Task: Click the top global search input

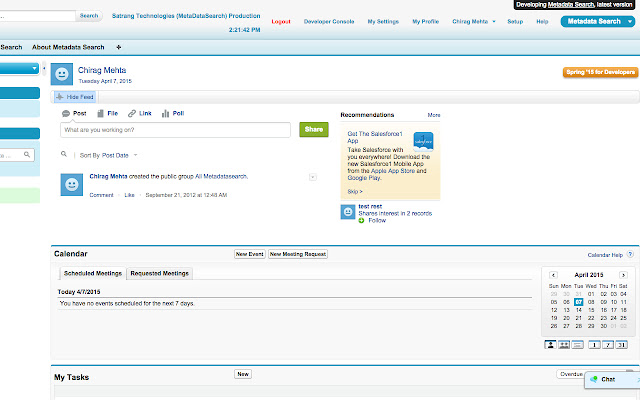Action: [x=37, y=16]
